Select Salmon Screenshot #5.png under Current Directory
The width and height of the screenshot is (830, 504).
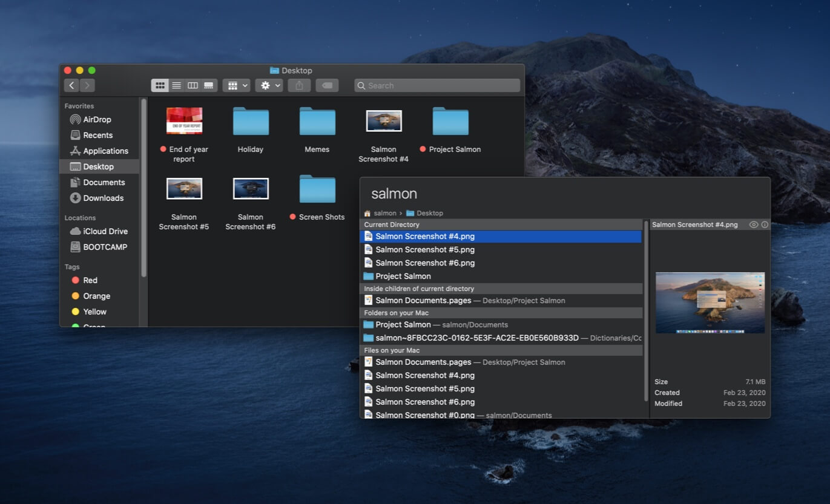501,249
